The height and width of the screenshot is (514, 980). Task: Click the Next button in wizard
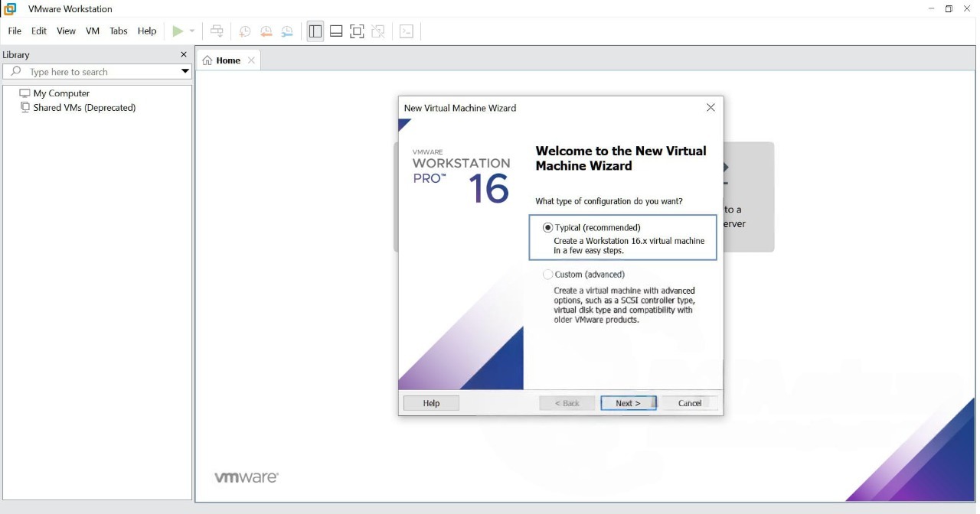(x=628, y=403)
